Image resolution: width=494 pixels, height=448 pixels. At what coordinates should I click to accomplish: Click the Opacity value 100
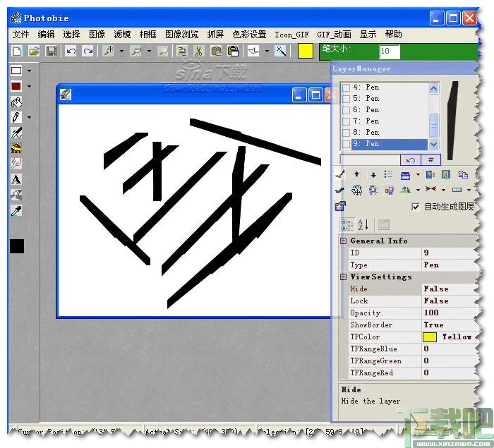tap(431, 313)
